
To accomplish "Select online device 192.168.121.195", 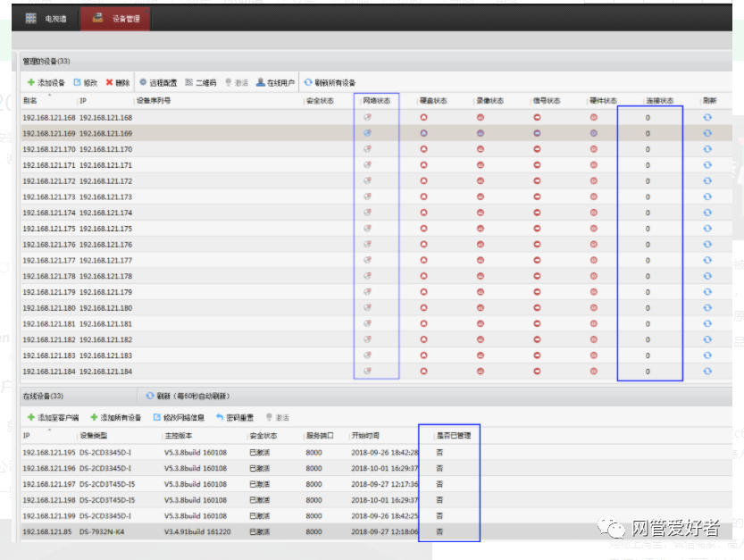I will (x=376, y=452).
